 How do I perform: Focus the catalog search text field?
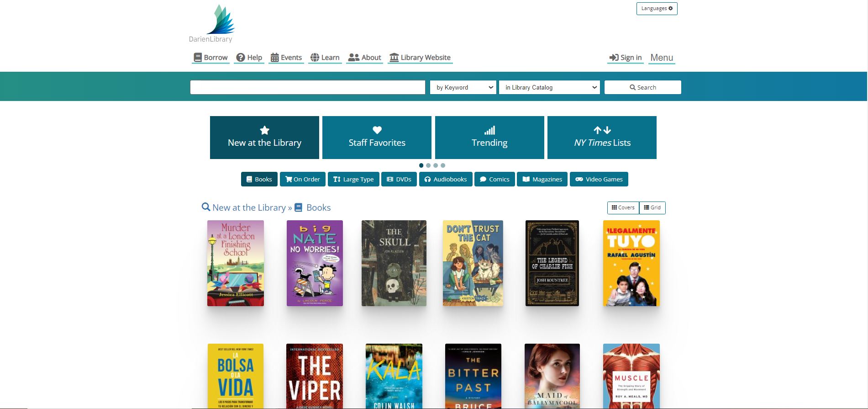pos(308,87)
